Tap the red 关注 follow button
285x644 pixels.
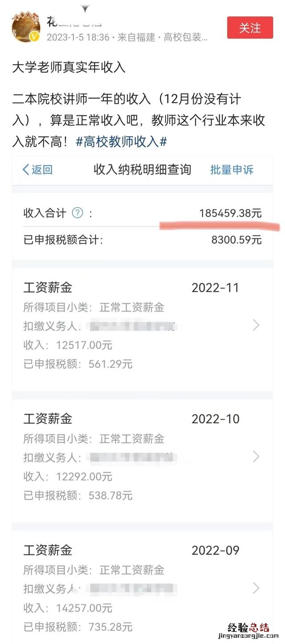[249, 28]
